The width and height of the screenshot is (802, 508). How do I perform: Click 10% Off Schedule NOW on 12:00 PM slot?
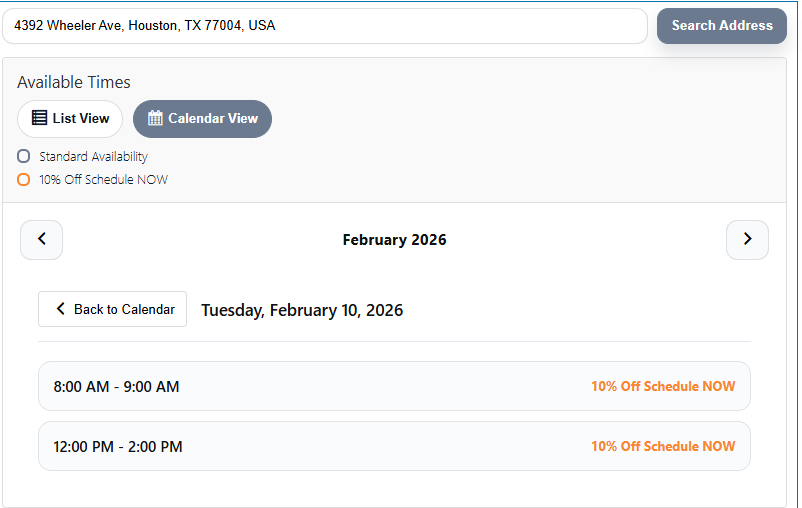tap(662, 446)
